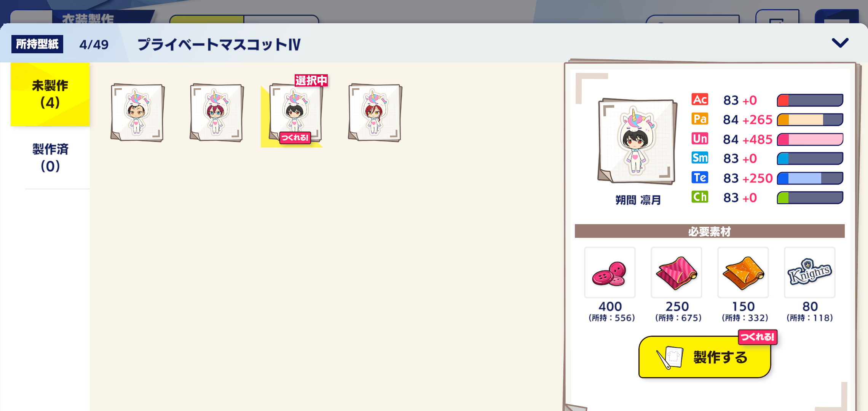868x411 pixels.
Task: Click the Ac stat icon
Action: [700, 100]
